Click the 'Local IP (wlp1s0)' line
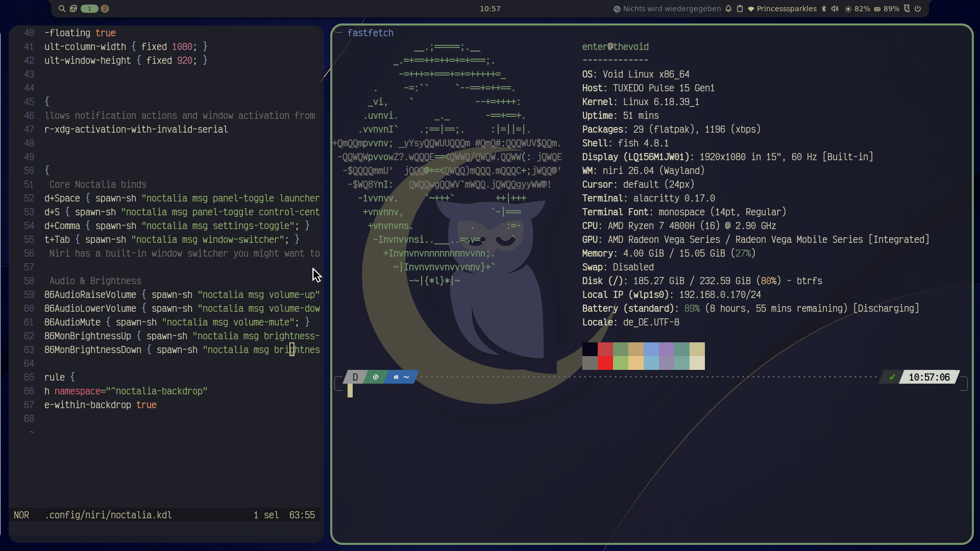The image size is (980, 551). (672, 295)
